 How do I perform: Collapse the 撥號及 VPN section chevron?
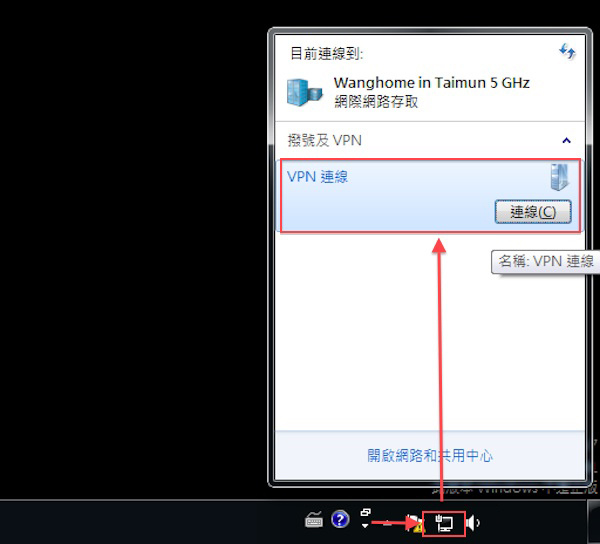567,140
